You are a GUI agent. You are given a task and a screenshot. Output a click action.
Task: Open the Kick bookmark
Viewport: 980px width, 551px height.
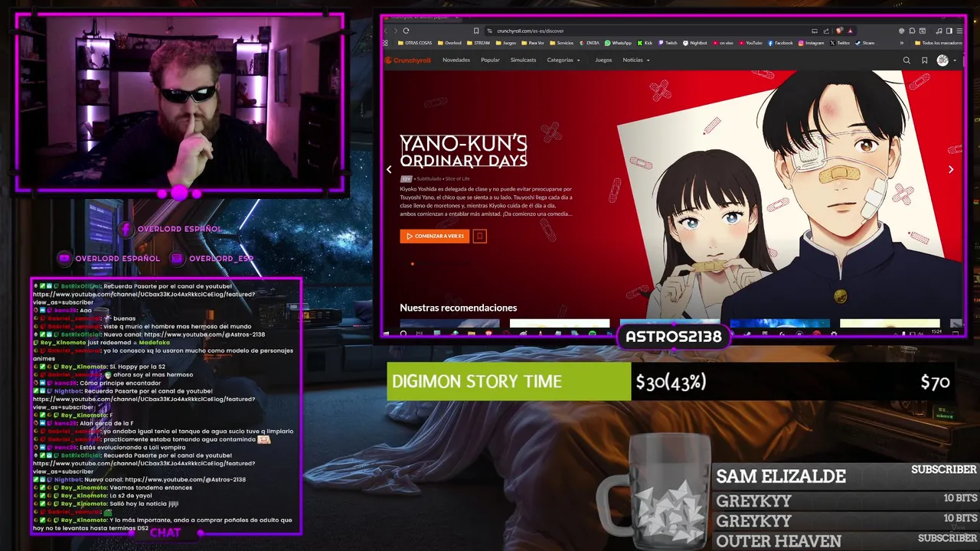645,43
